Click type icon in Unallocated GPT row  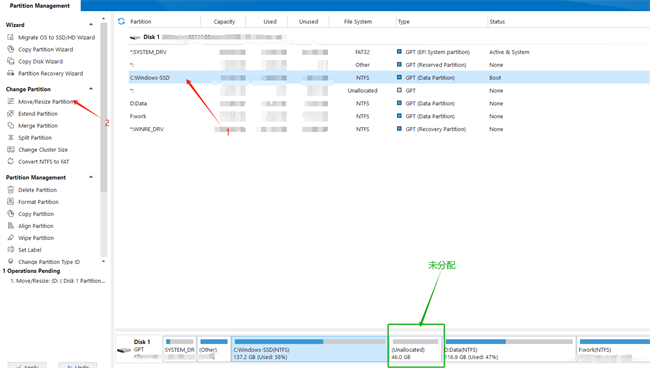(399, 90)
